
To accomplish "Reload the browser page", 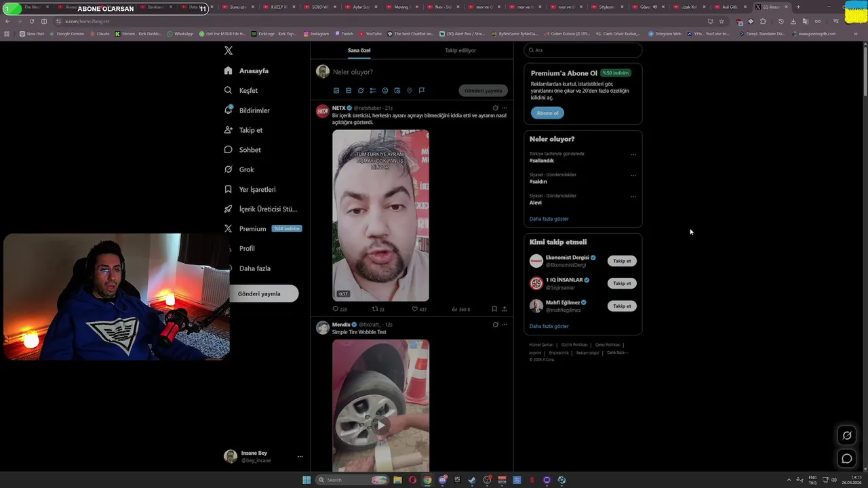I will (31, 21).
